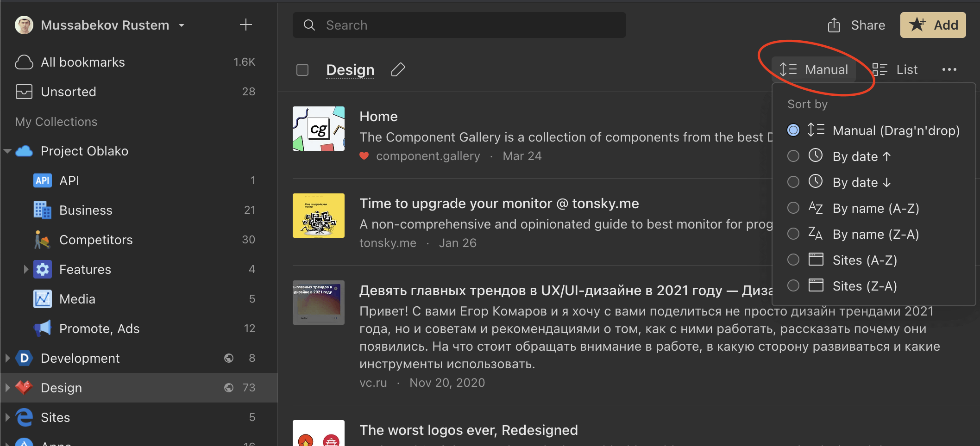
Task: Select the By name (A-Z) radio button
Action: click(793, 208)
